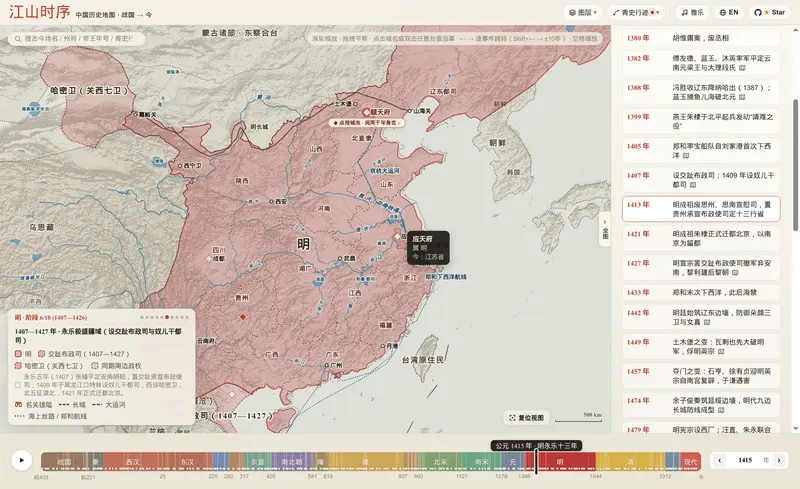Open the 1382 年 event card
This screenshot has width=800, height=489.
tap(701, 63)
